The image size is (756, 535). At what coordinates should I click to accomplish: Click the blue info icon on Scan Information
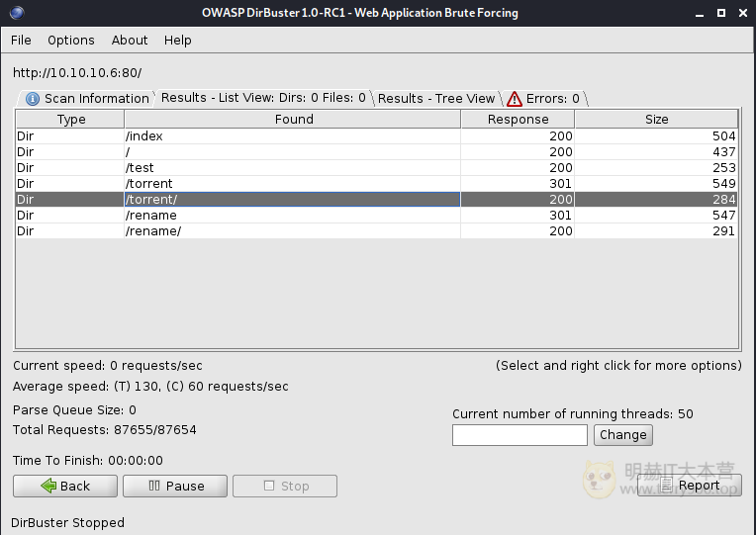(x=33, y=99)
